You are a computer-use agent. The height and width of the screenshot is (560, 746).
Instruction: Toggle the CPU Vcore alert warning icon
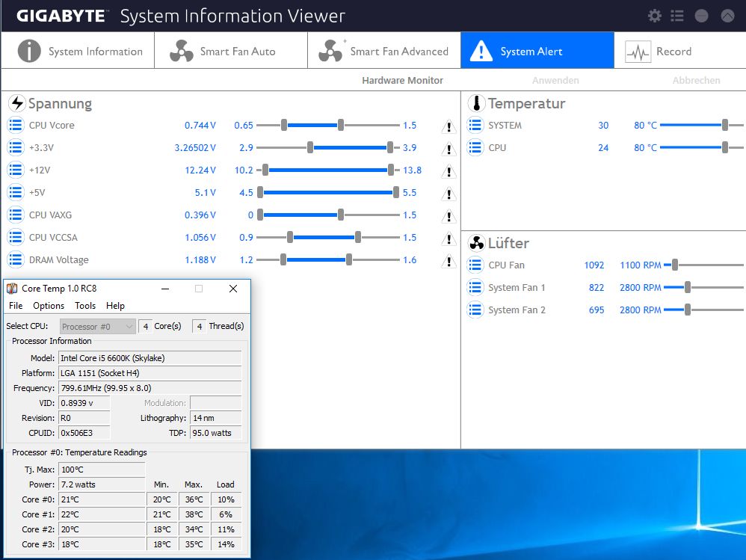(448, 126)
